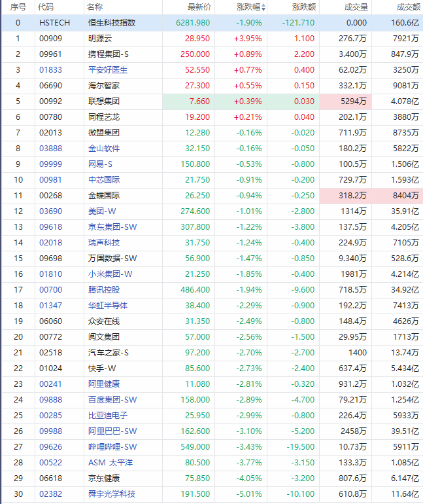Click the 序号 column header
The image size is (423, 504).
[x=18, y=7]
